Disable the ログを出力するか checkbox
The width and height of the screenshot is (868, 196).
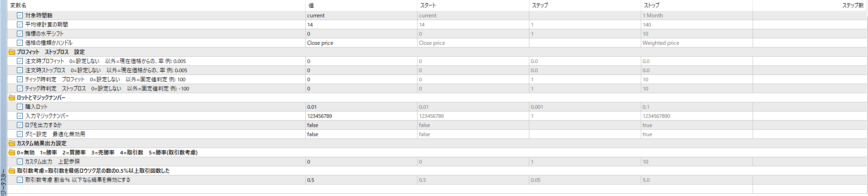(20, 125)
